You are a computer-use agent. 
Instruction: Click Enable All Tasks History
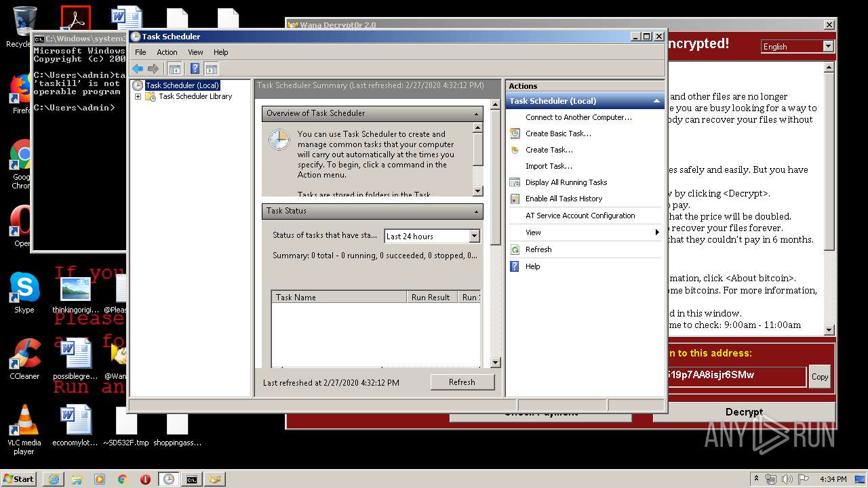click(x=564, y=199)
